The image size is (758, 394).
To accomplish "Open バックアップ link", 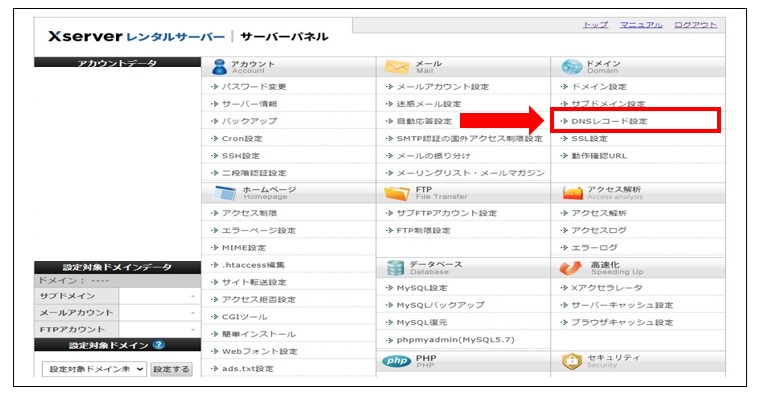I will tap(249, 121).
